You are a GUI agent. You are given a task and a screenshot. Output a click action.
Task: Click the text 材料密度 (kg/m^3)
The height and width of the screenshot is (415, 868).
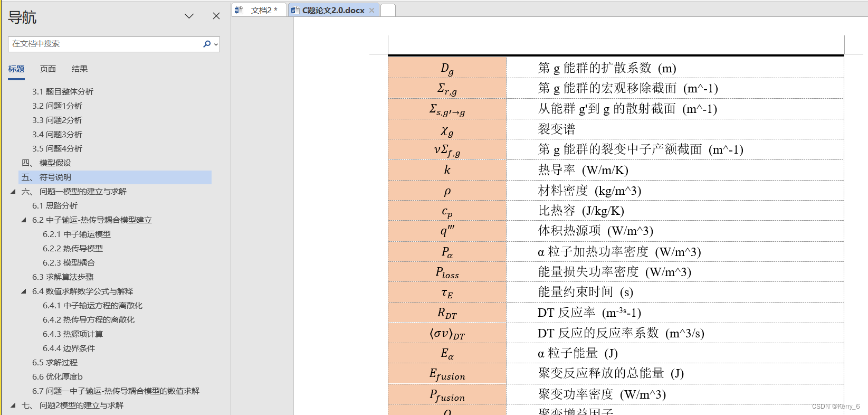(x=589, y=191)
